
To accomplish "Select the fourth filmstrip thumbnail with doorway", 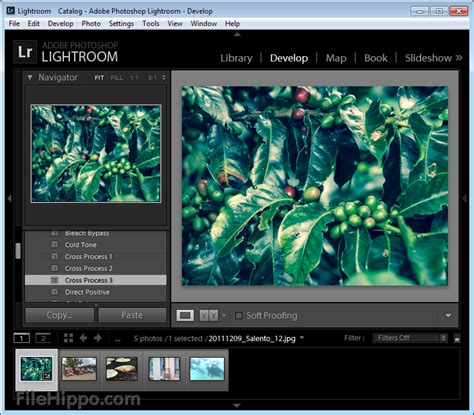I will (164, 369).
